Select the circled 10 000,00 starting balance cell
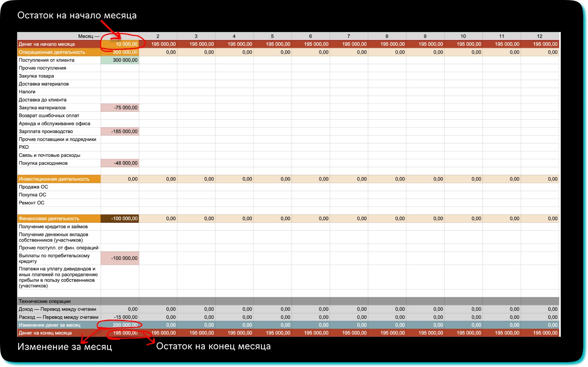 pos(120,44)
